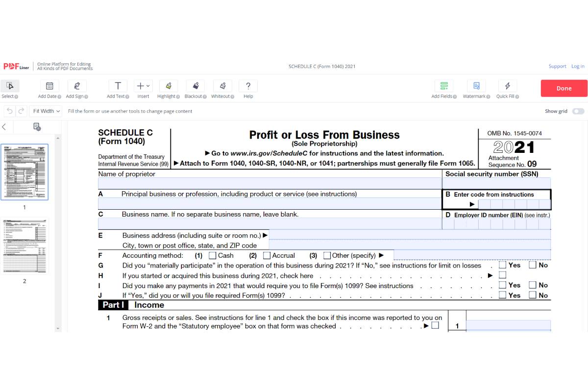Image resolution: width=588 pixels, height=392 pixels.
Task: Check No for line G materially participate
Action: (533, 265)
